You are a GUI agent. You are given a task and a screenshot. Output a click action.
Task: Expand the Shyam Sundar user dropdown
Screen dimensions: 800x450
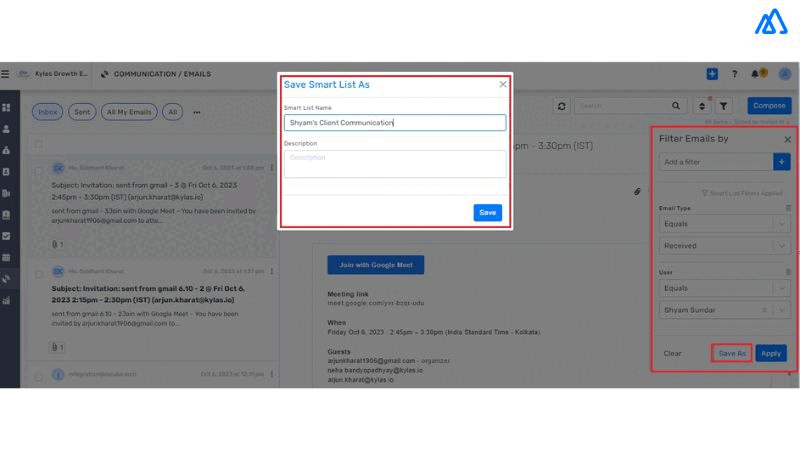pyautogui.click(x=782, y=310)
